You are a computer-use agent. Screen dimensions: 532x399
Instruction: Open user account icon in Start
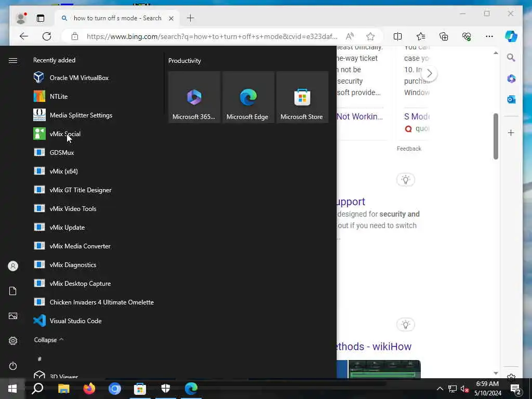13,265
